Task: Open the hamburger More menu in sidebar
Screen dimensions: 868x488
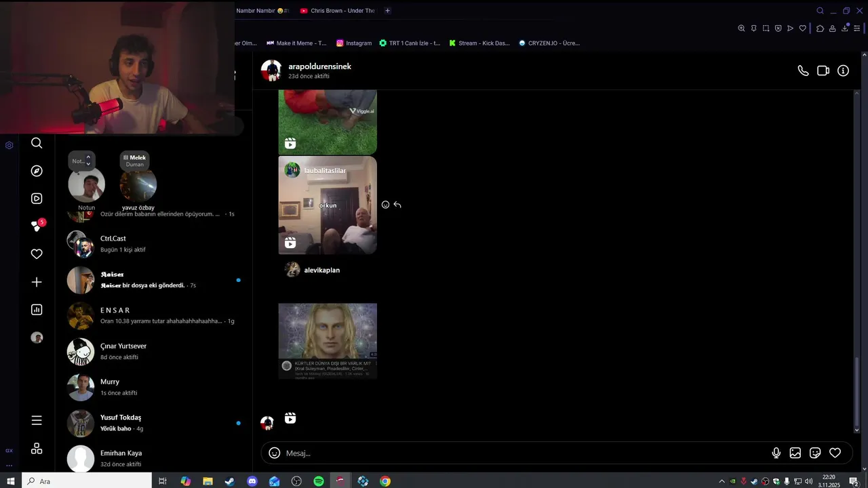Action: click(37, 420)
